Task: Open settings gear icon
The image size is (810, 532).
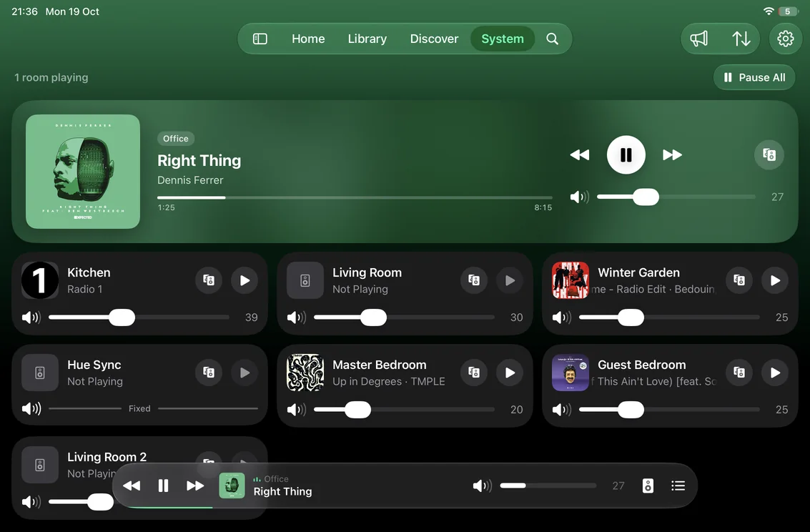Action: pyautogui.click(x=785, y=39)
